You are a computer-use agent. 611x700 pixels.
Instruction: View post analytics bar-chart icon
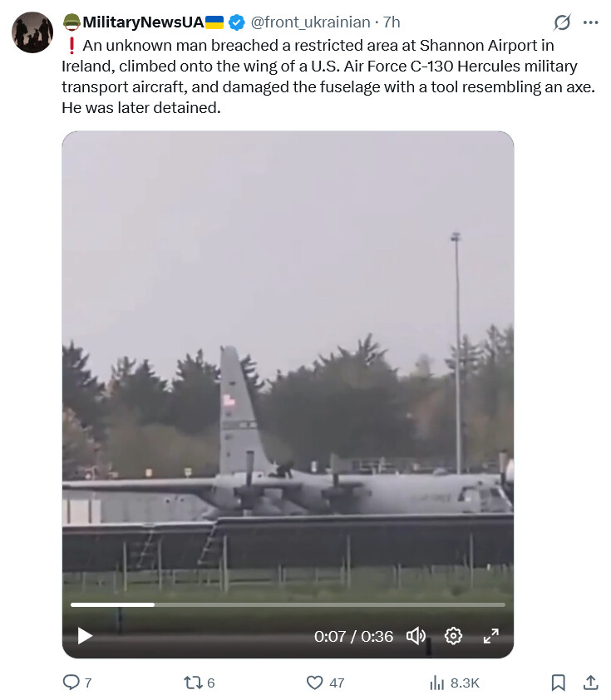[x=436, y=683]
